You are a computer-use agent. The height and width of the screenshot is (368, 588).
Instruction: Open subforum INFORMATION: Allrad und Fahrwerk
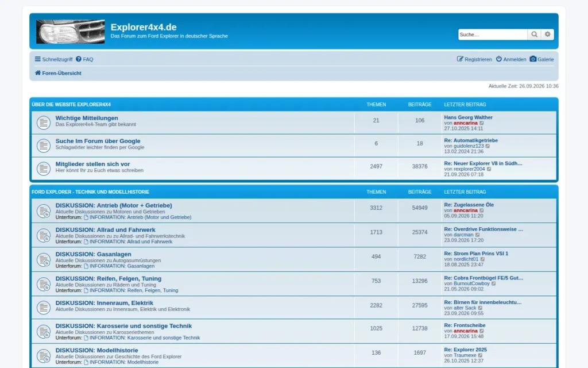128,242
